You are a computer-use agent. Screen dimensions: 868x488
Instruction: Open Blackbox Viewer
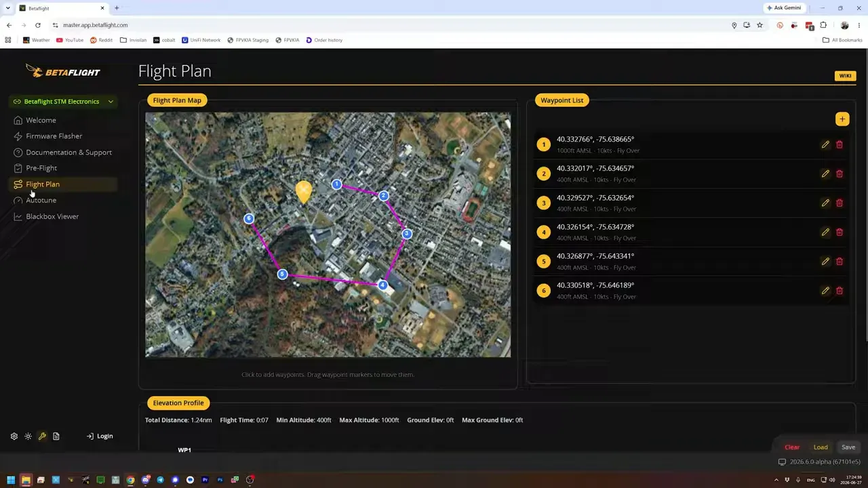(52, 217)
